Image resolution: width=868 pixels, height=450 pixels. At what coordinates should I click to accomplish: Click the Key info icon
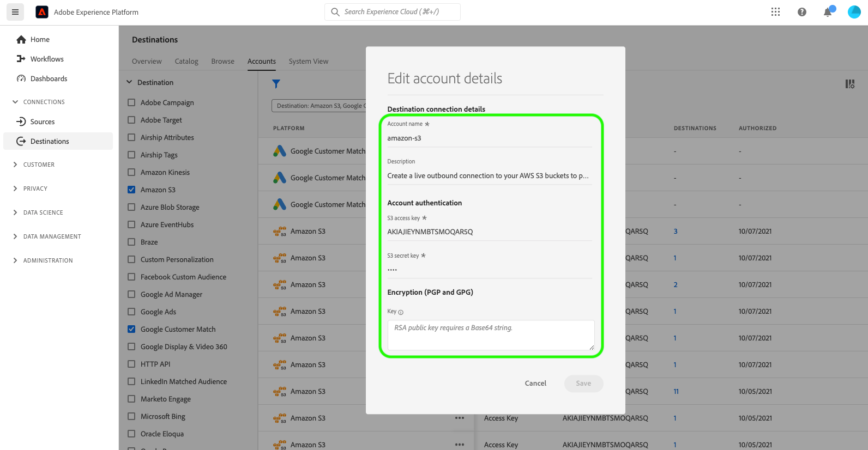pyautogui.click(x=401, y=312)
